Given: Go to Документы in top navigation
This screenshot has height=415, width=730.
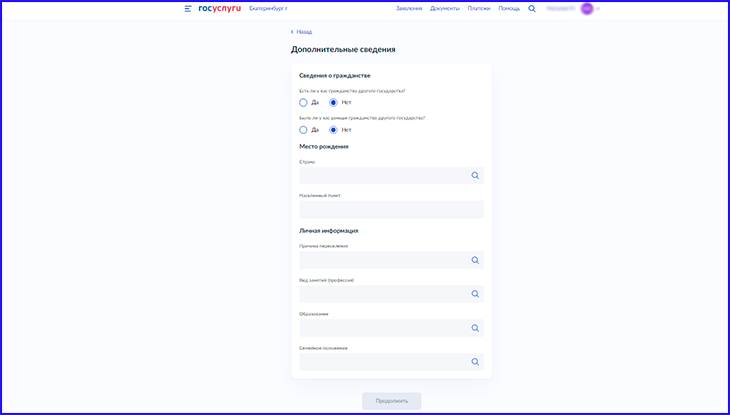Looking at the screenshot, I should tap(445, 8).
